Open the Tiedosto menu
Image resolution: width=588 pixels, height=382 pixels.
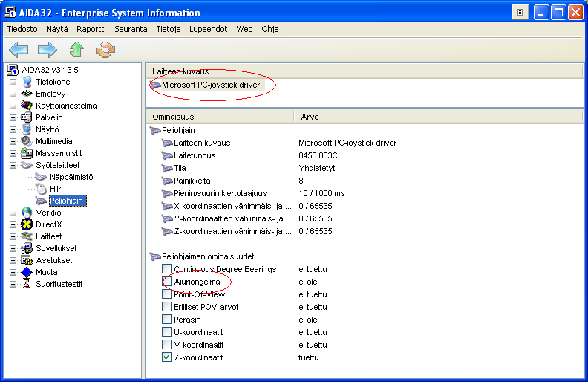coord(22,29)
